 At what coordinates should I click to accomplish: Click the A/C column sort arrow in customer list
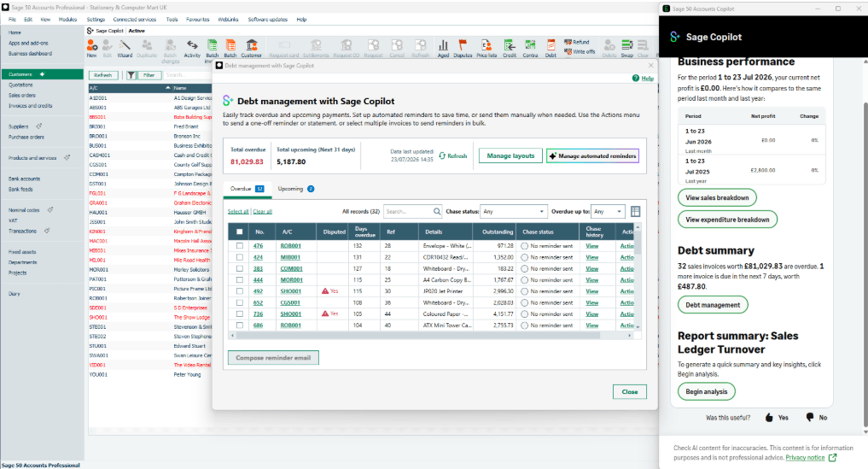(168, 88)
